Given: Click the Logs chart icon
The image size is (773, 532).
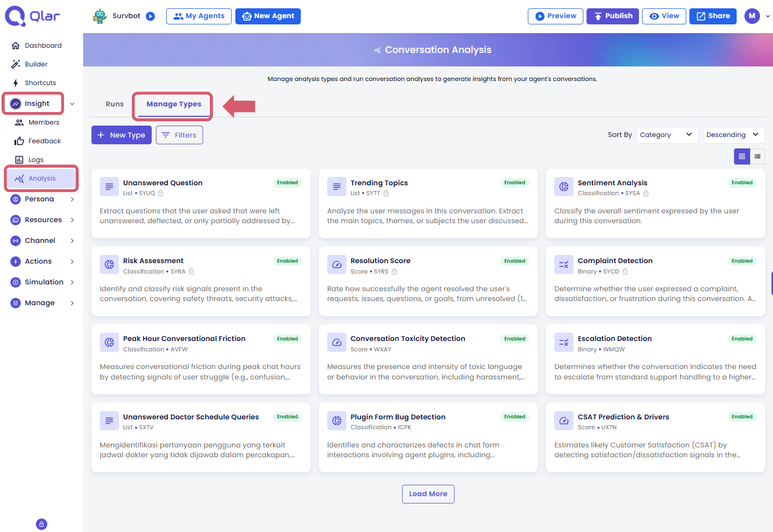Looking at the screenshot, I should [x=19, y=160].
